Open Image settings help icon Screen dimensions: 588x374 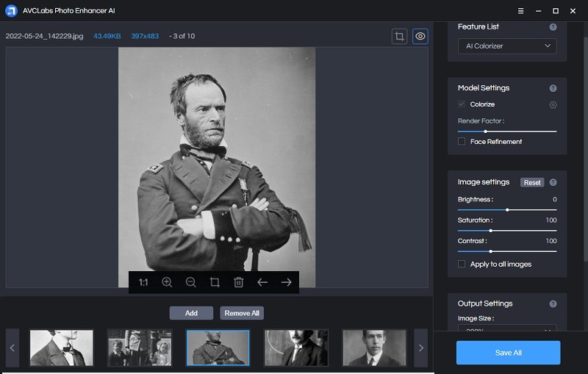(553, 182)
